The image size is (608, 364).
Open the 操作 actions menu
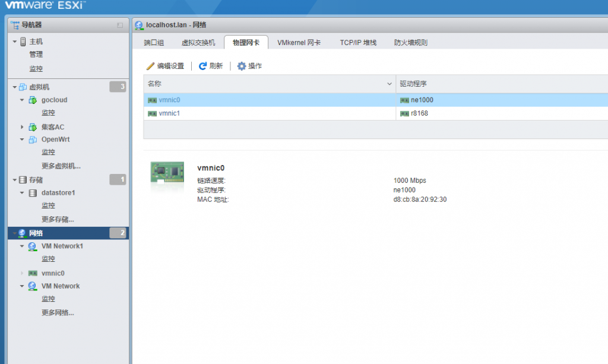point(250,66)
